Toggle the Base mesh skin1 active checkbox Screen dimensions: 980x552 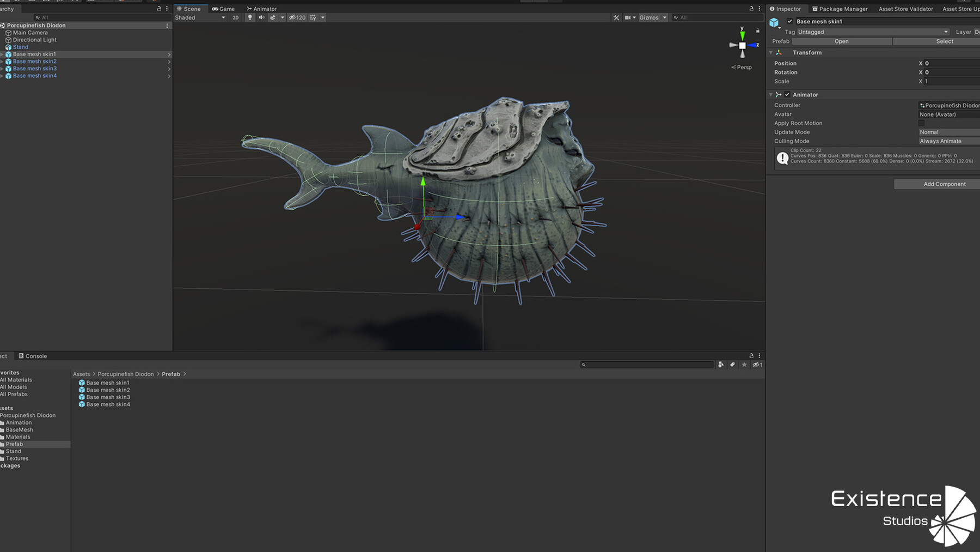(x=790, y=21)
